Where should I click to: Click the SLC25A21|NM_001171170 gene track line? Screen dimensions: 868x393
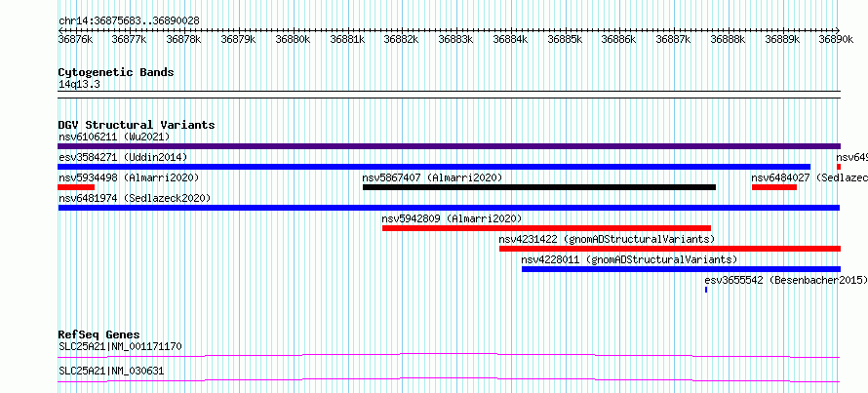449,356
